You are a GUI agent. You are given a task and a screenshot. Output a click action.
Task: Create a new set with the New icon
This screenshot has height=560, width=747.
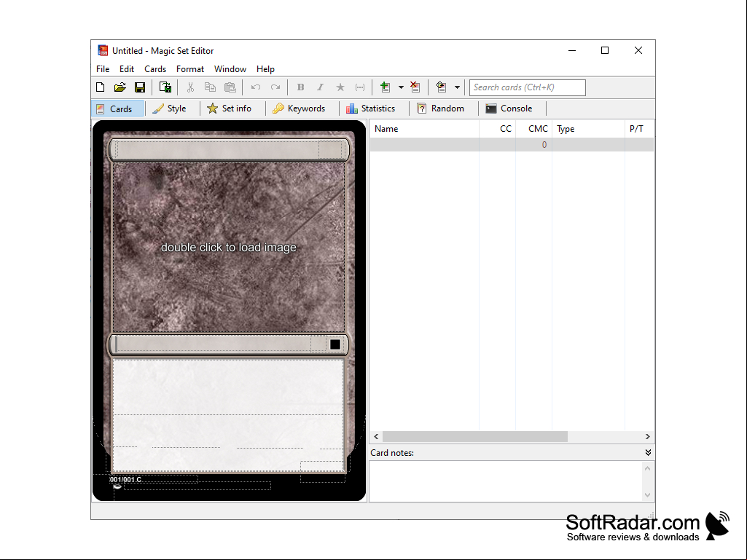(x=100, y=87)
